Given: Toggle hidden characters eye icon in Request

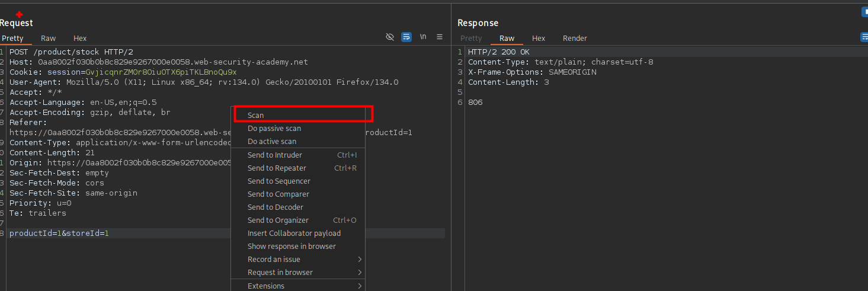Looking at the screenshot, I should (x=390, y=37).
